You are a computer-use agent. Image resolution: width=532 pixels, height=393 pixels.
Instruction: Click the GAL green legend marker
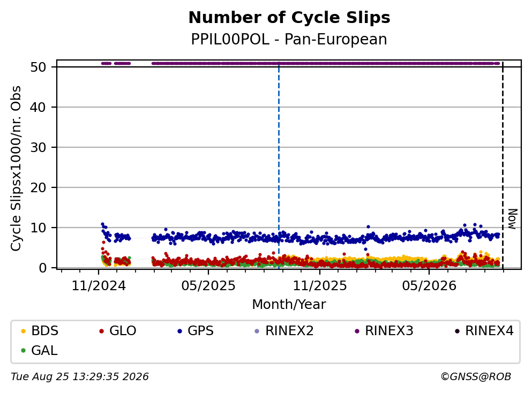click(23, 351)
